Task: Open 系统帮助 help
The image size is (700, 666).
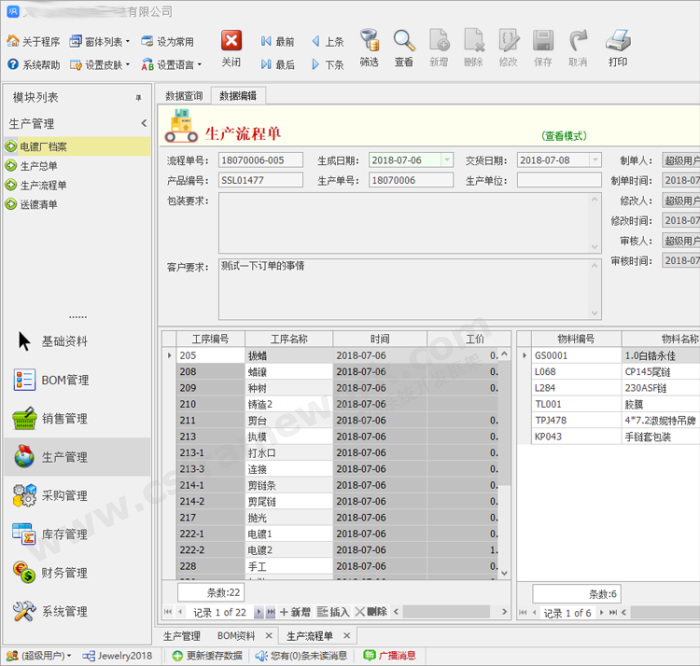Action: pyautogui.click(x=34, y=65)
